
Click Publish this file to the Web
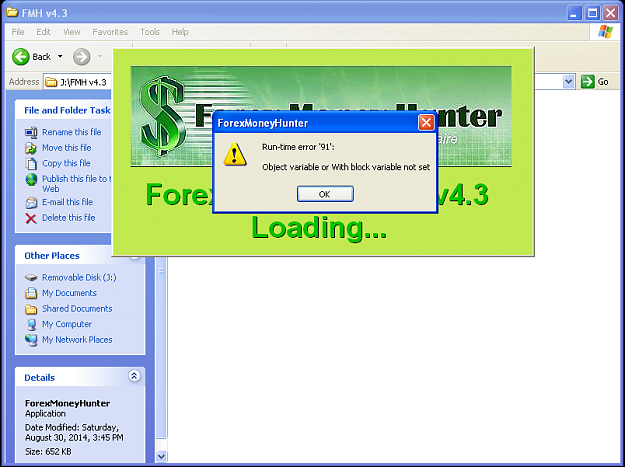(x=77, y=184)
